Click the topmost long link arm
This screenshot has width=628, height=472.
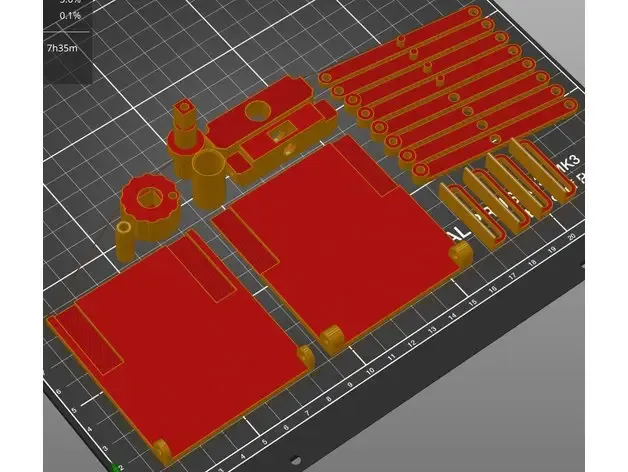[x=401, y=42]
